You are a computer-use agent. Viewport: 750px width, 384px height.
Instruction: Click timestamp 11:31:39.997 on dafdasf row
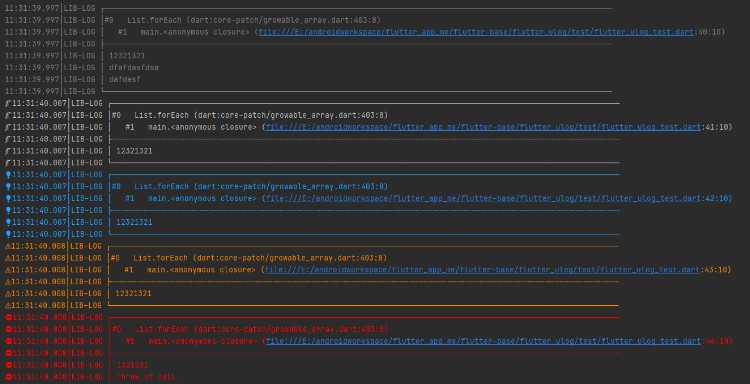33,79
